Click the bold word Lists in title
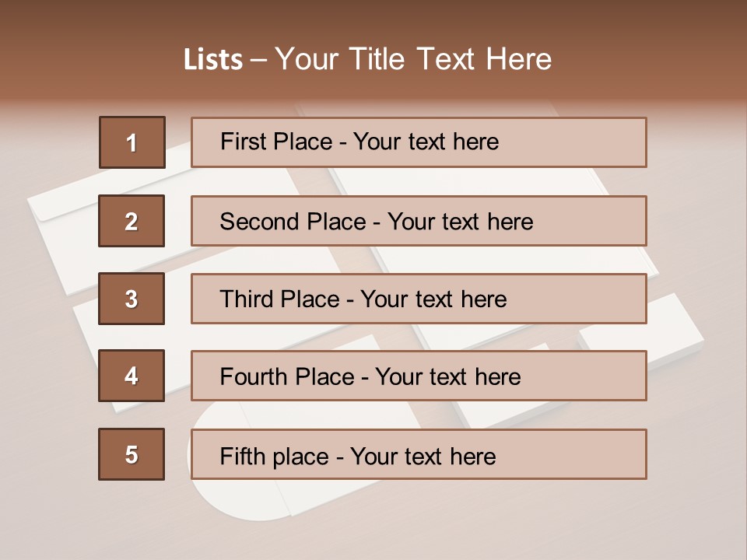Screen dimensions: 747x560 [213, 60]
